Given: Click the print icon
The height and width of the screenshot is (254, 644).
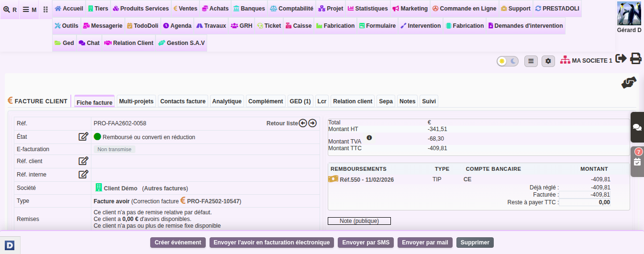Looking at the screenshot, I should click(x=635, y=58).
